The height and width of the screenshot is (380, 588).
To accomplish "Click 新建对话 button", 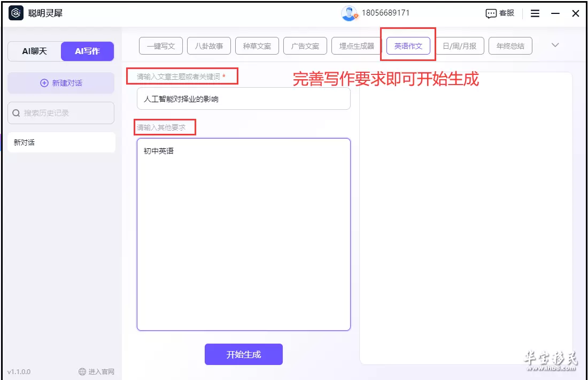I will point(61,83).
